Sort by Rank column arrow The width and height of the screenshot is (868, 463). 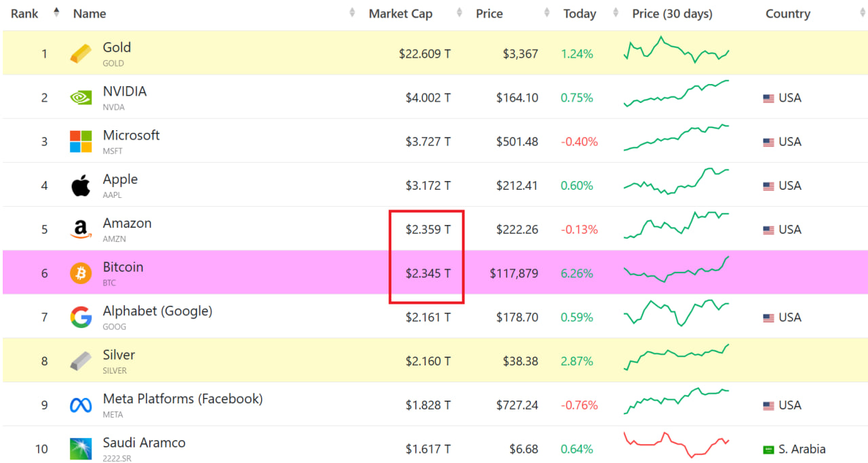pyautogui.click(x=56, y=13)
